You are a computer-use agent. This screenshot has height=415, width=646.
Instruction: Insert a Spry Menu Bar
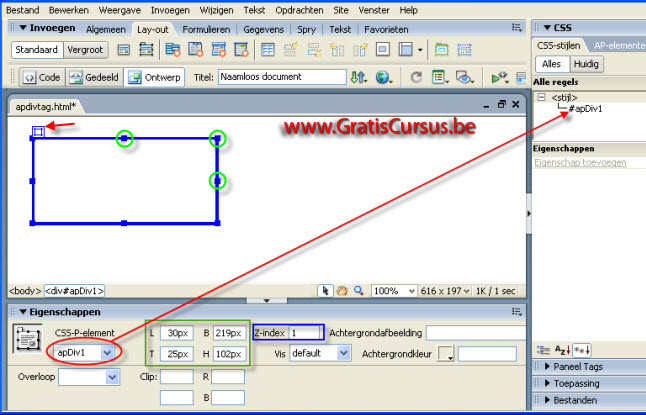[x=173, y=50]
